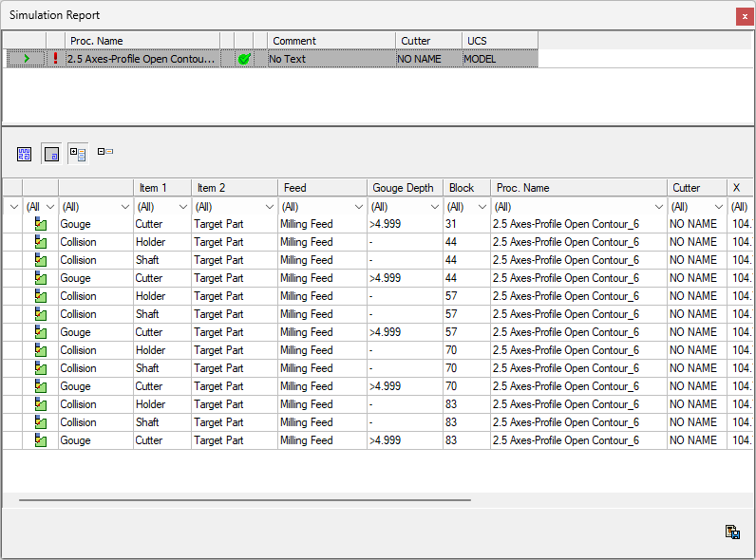Click the Gouge Depth column header
Viewport: 756px width, 560px height.
click(x=403, y=188)
